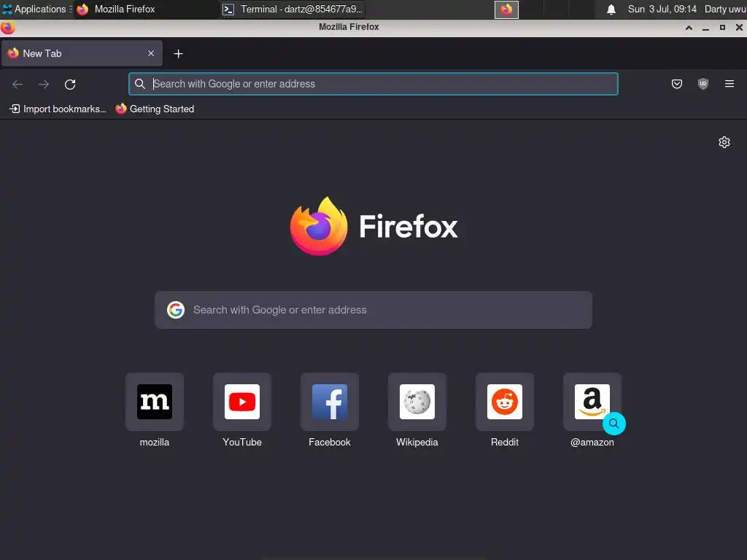Screen dimensions: 747x560
Task: Select the New Tab tab
Action: tap(82, 53)
